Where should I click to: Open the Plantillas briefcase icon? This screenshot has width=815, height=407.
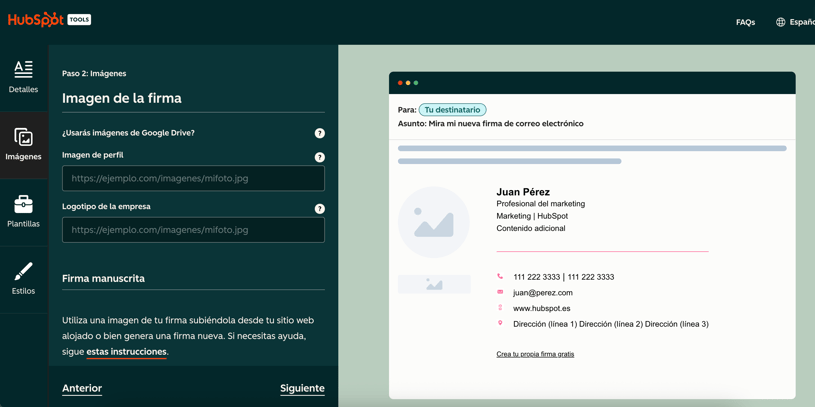23,205
